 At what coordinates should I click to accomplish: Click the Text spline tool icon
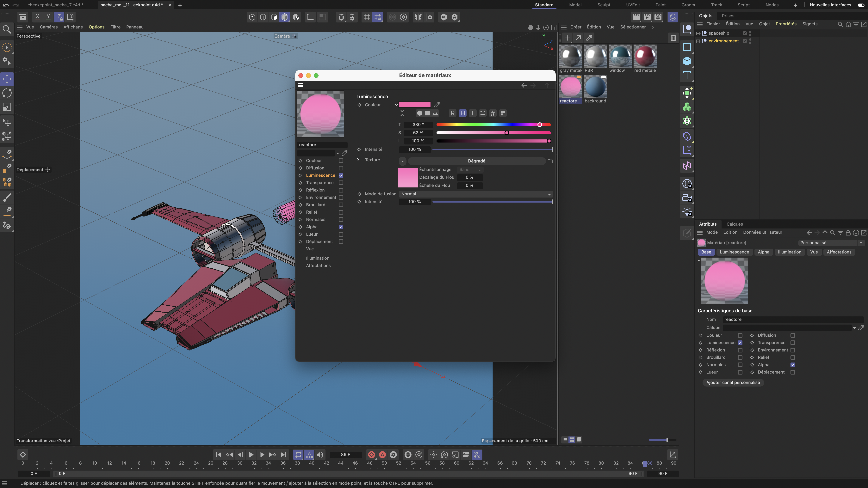687,76
